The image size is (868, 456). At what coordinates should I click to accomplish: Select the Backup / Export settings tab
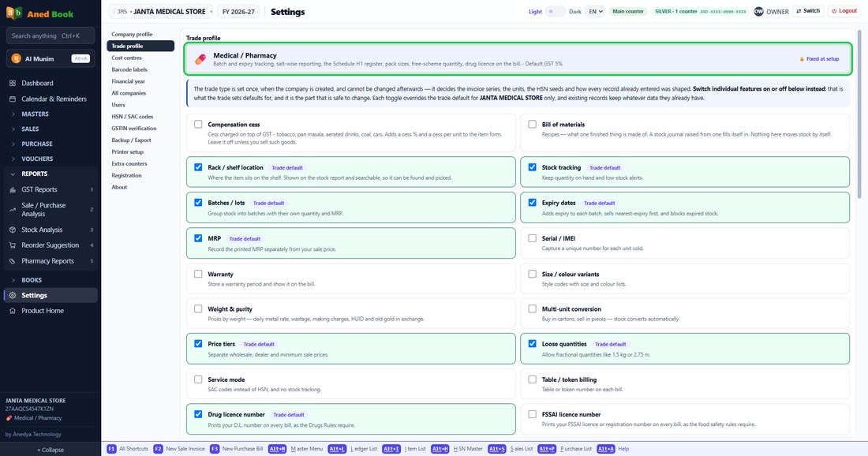tap(140, 140)
